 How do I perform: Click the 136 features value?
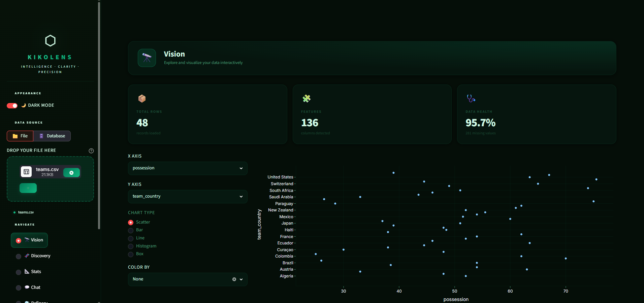tap(310, 123)
